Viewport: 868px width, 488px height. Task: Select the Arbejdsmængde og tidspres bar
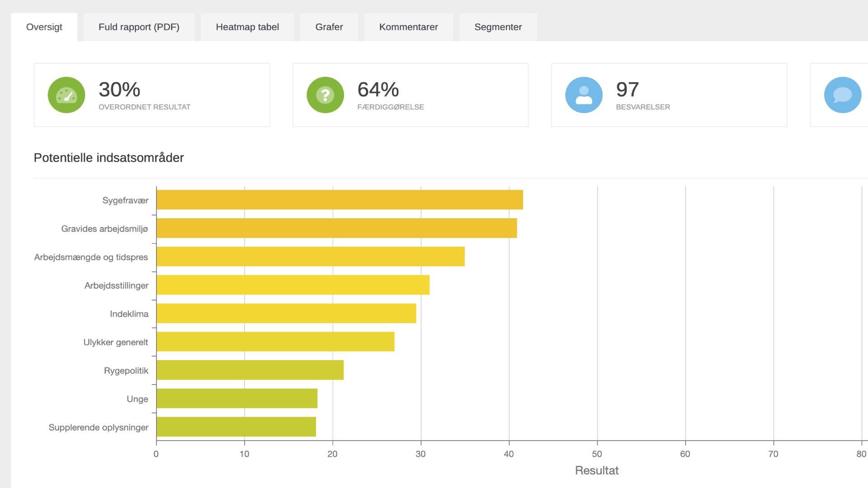click(311, 256)
